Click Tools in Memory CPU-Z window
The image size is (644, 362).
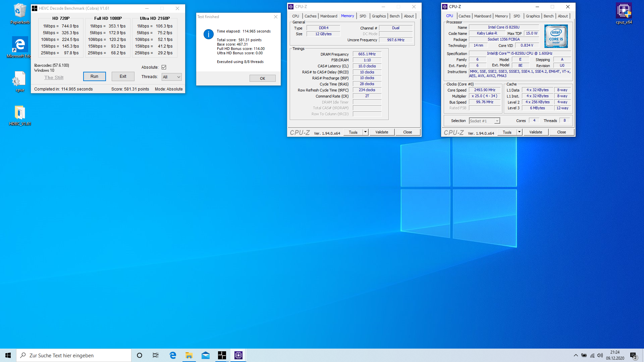[353, 132]
